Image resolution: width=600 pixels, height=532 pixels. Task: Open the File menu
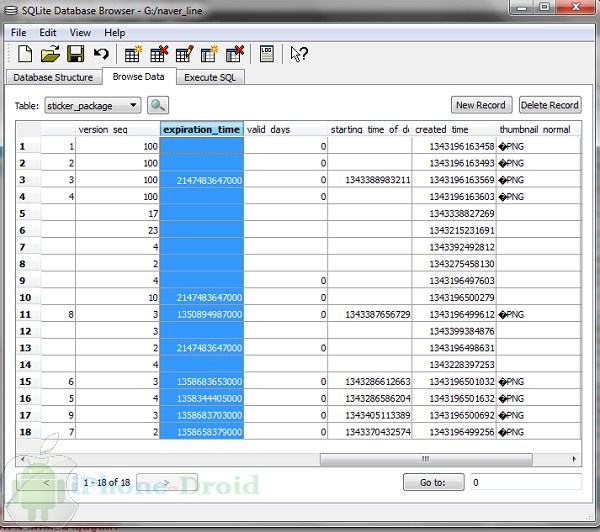pyautogui.click(x=18, y=33)
